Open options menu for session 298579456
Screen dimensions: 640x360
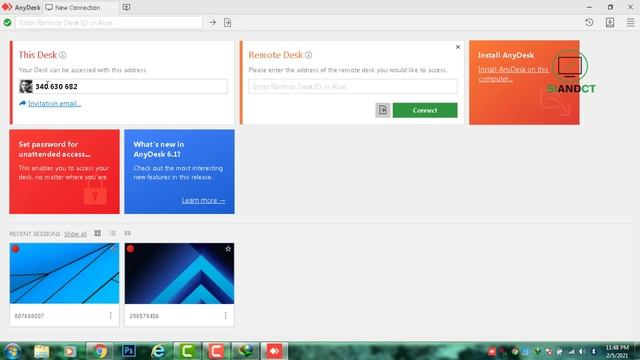click(x=225, y=316)
